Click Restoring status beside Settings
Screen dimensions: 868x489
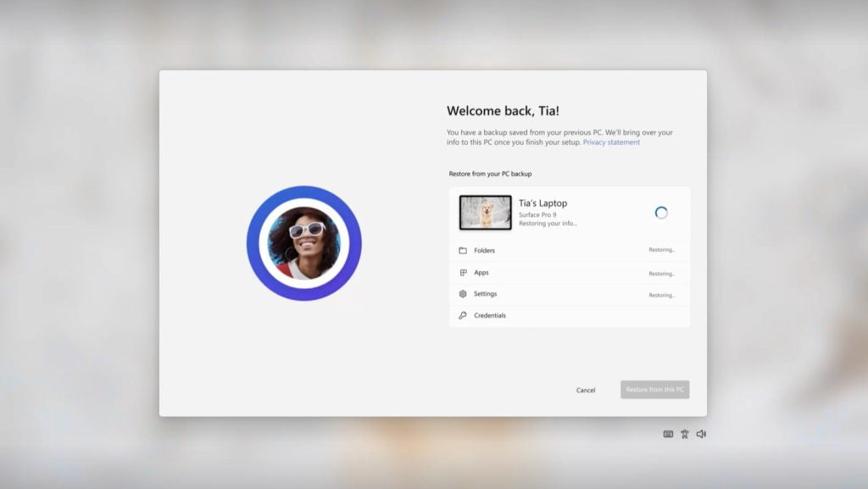pyautogui.click(x=663, y=294)
